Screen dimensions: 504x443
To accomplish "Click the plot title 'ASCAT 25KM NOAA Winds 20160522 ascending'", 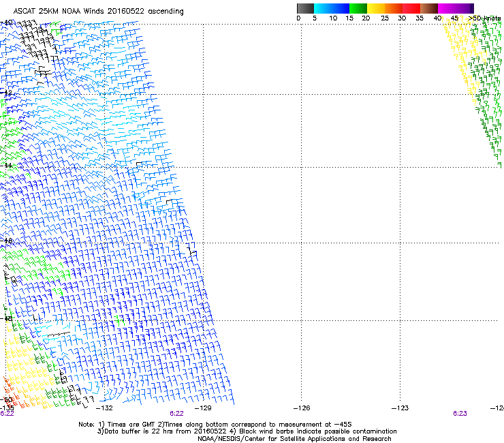I will click(x=98, y=12).
